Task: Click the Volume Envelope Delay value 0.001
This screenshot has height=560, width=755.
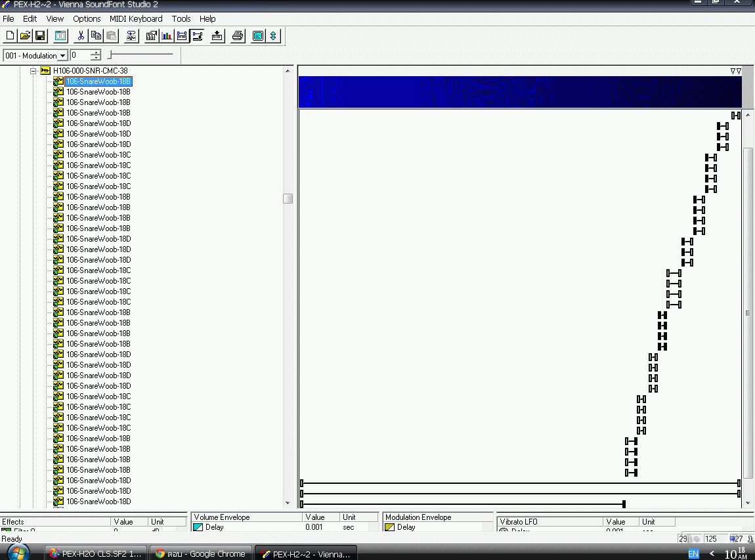Action: 314,527
